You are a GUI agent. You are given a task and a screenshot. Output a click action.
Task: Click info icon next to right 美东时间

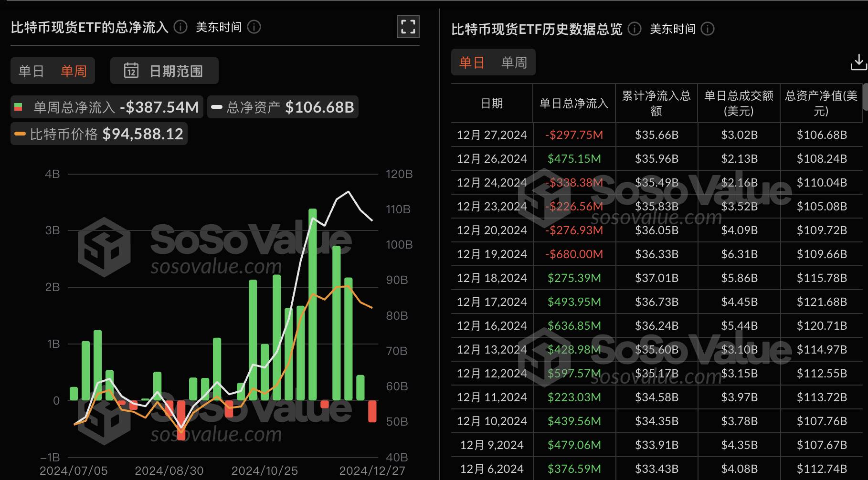707,29
